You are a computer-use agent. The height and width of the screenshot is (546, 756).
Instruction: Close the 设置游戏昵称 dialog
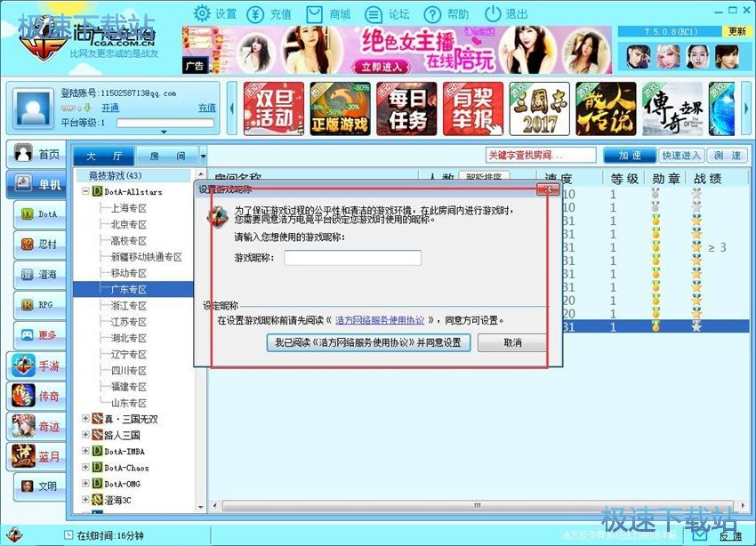548,189
